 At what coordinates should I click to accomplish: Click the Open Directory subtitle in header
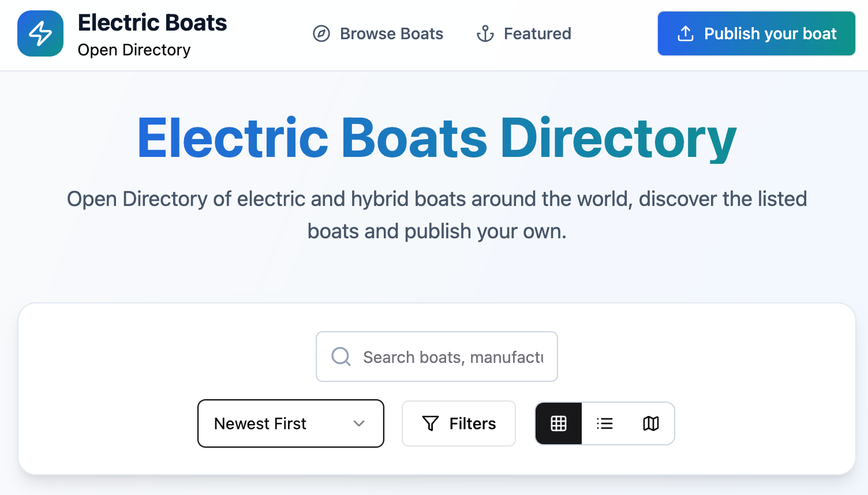point(134,50)
